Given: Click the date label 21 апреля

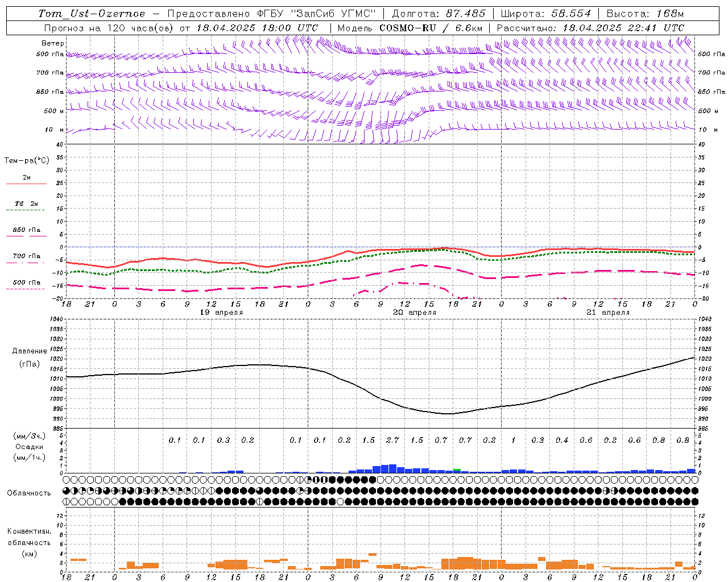Looking at the screenshot, I should 608,313.
